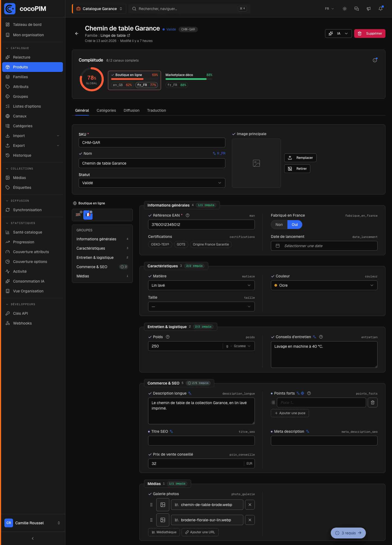Open the Linge de table family external link
This screenshot has width=392, height=545.
point(128,35)
